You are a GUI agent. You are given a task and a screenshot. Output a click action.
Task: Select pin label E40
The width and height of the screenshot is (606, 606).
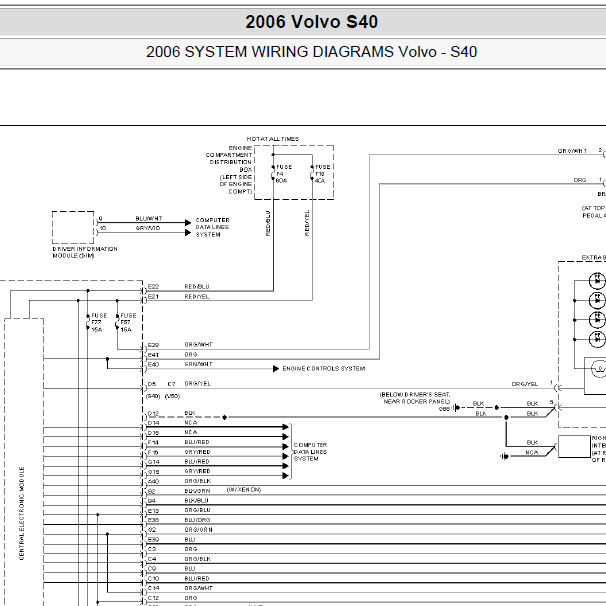point(153,364)
